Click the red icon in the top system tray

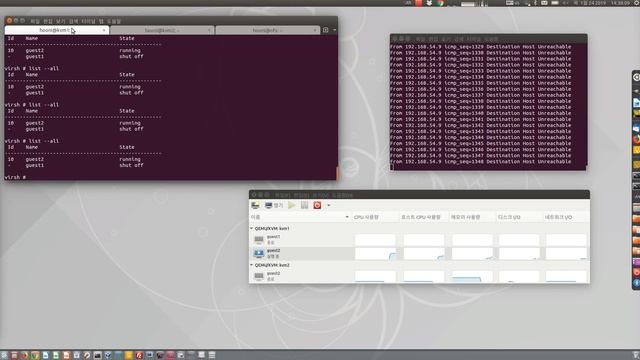419,3
